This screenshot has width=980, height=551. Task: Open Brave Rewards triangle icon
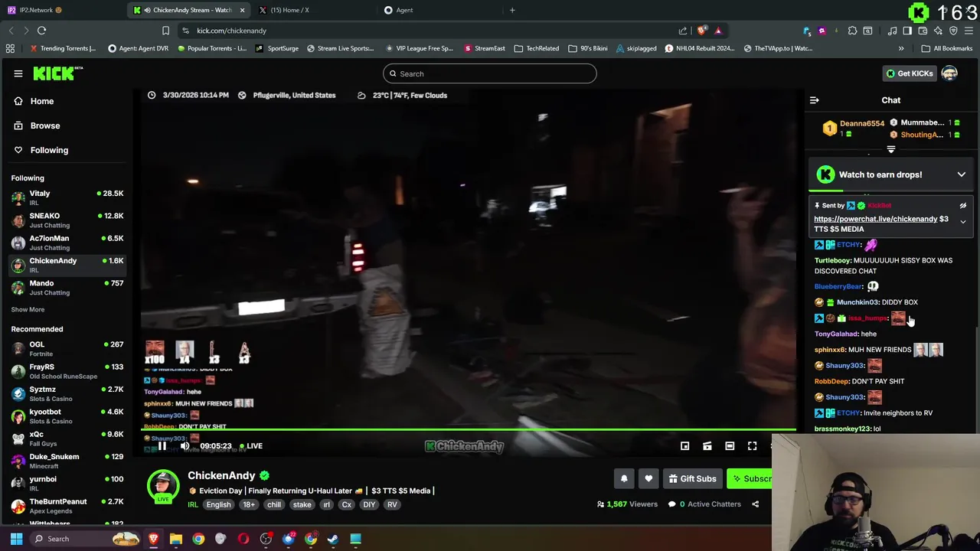click(718, 31)
